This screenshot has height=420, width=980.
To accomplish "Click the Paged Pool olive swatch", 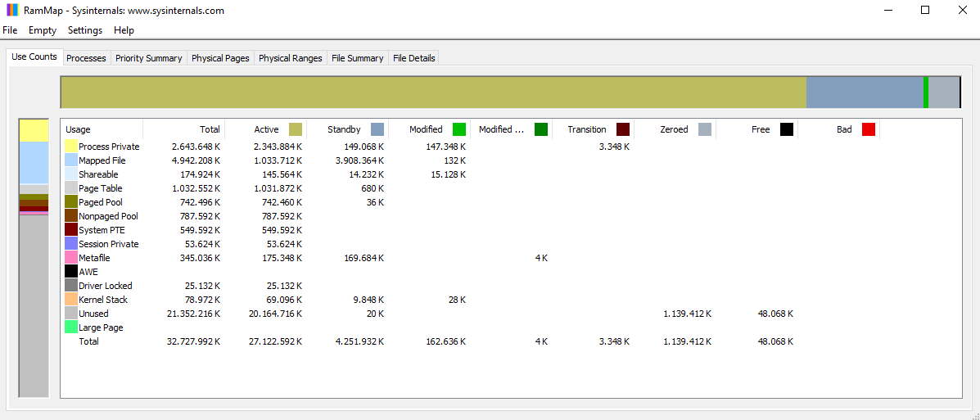I will [x=71, y=202].
